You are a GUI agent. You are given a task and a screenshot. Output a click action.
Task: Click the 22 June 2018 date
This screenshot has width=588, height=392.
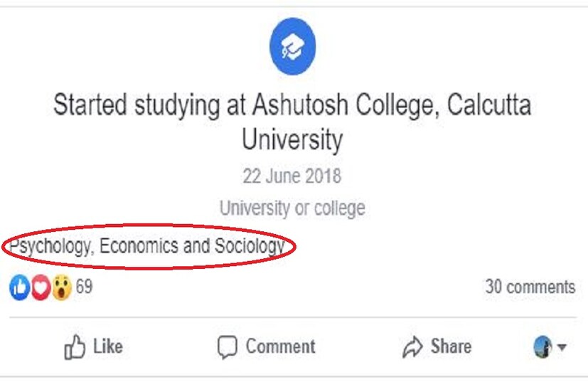[x=292, y=176]
